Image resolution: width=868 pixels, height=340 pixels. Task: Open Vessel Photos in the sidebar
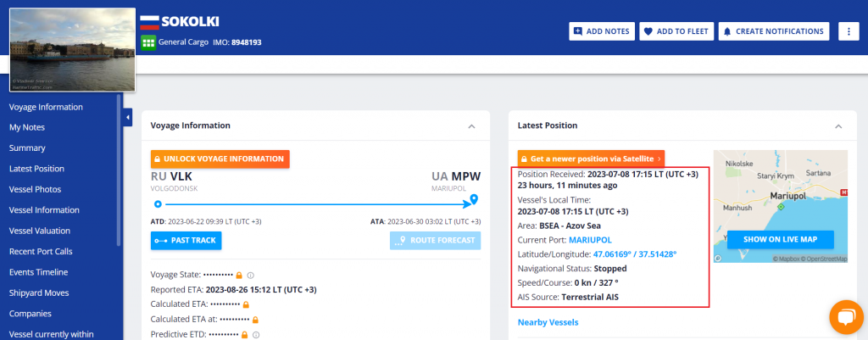point(35,189)
